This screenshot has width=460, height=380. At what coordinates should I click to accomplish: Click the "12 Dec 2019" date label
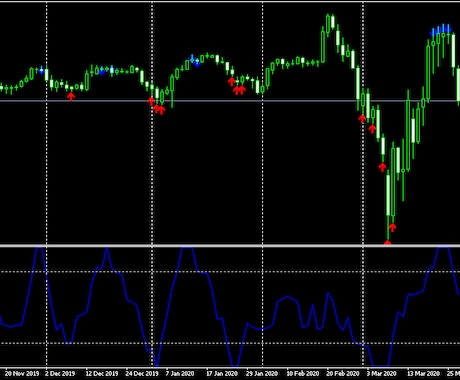tap(102, 373)
